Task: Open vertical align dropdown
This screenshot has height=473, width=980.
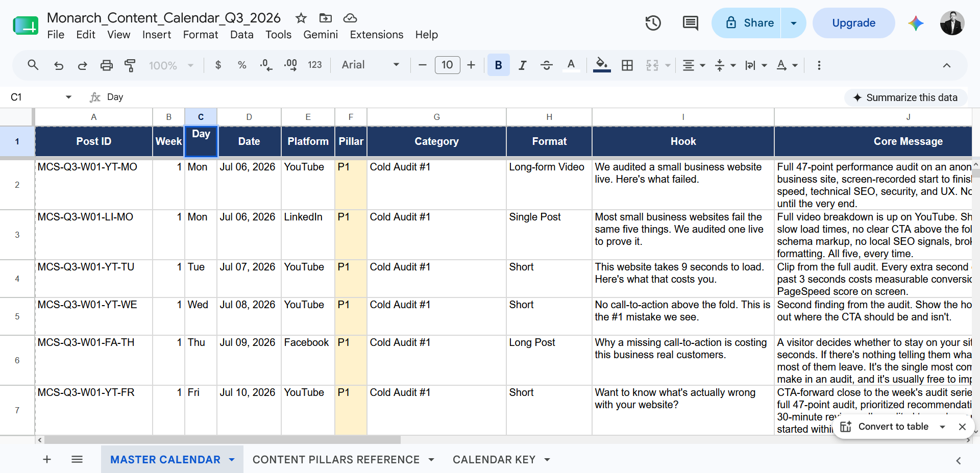Action: pos(725,65)
